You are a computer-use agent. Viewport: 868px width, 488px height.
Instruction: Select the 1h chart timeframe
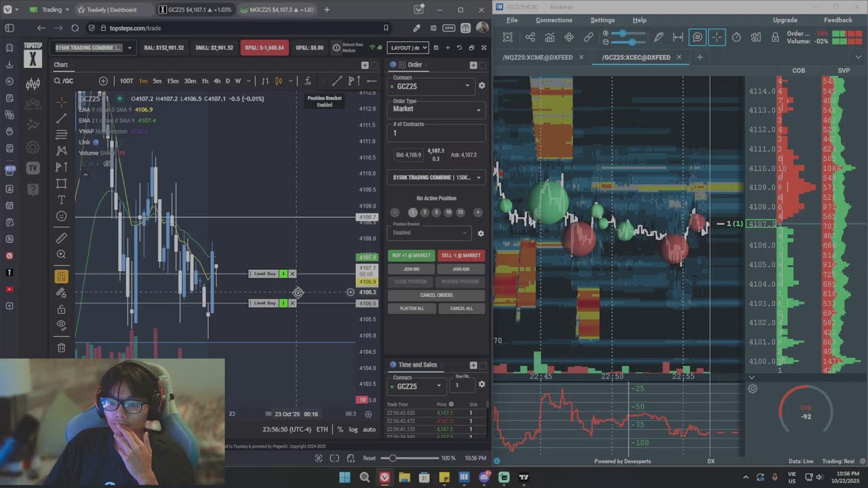205,81
